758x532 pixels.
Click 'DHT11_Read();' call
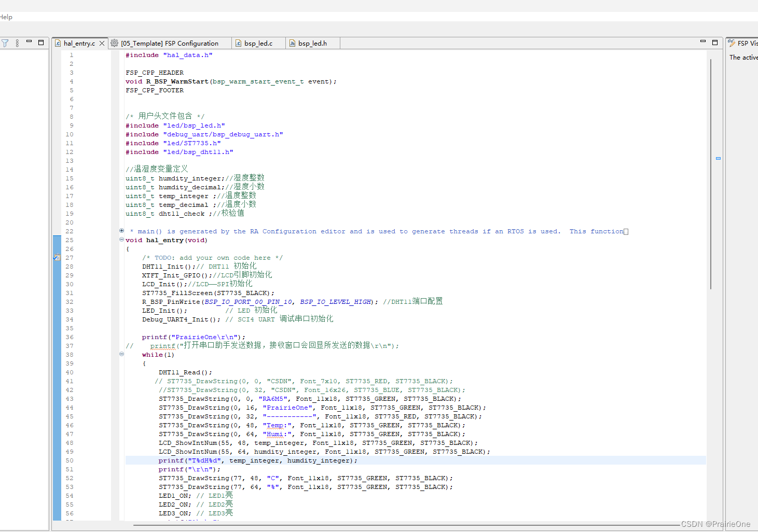(x=186, y=372)
